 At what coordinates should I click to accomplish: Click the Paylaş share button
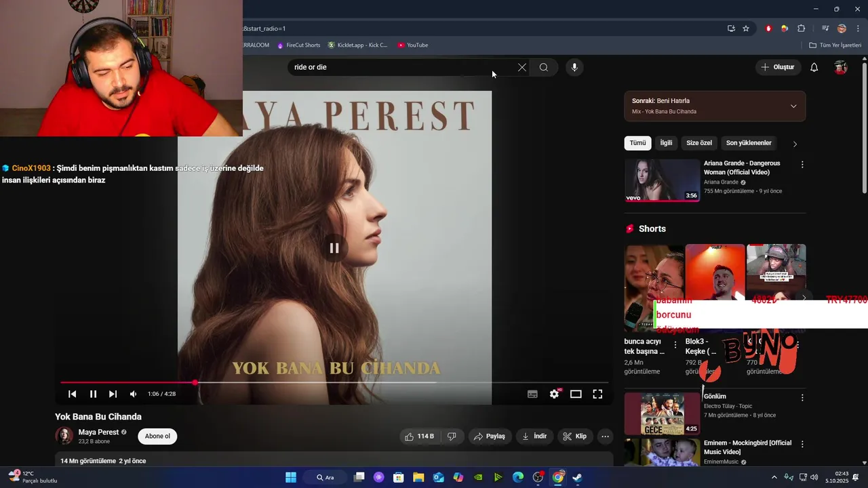coord(489,436)
